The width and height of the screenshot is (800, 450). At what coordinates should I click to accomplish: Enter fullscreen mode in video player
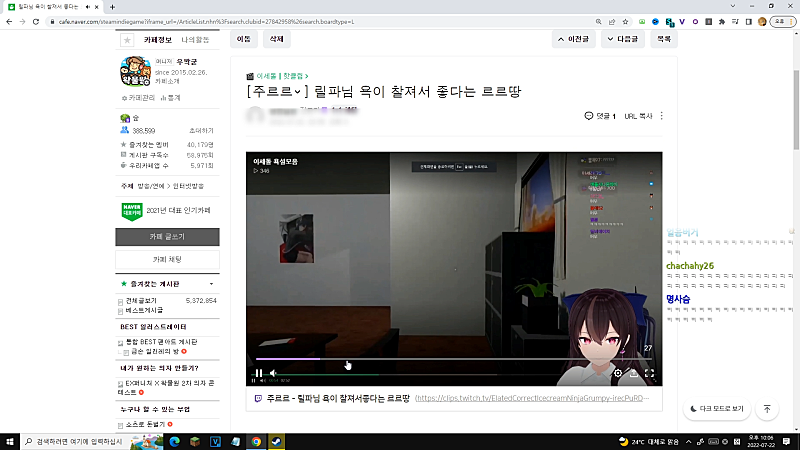[x=649, y=373]
